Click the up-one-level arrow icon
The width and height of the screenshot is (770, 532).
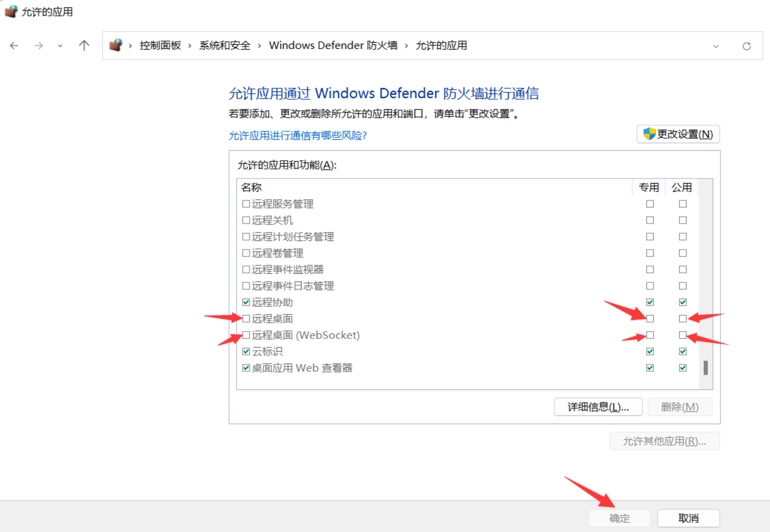coord(84,46)
